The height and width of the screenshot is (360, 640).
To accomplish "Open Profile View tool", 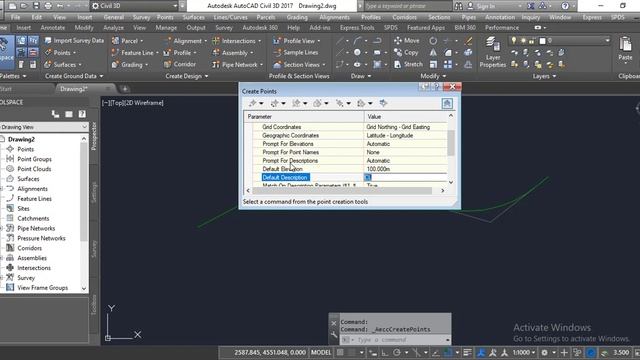I will (x=296, y=41).
